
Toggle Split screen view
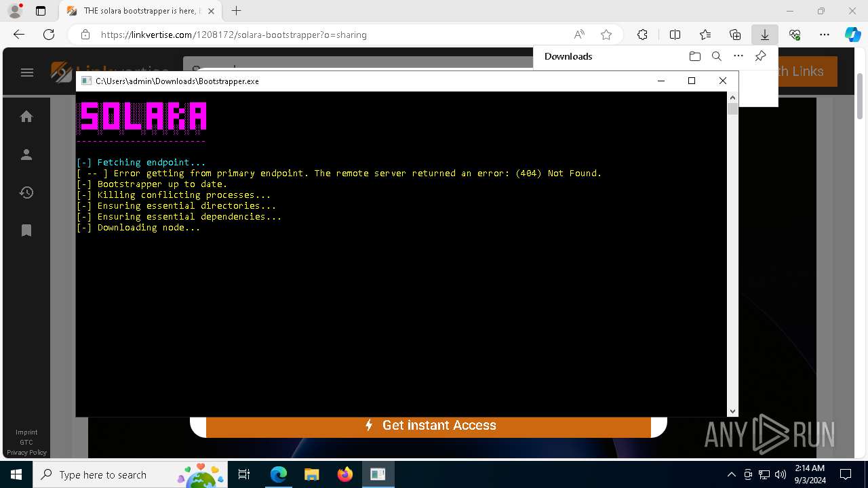[675, 35]
